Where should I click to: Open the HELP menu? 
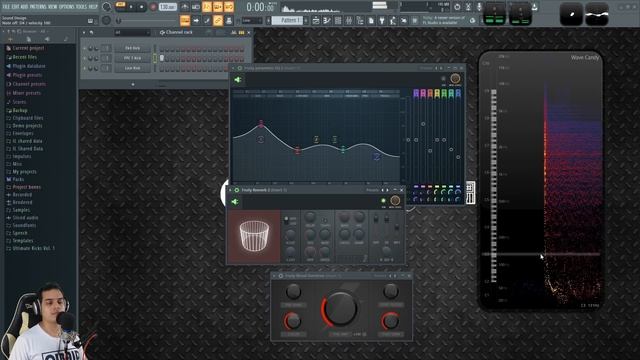93,7
